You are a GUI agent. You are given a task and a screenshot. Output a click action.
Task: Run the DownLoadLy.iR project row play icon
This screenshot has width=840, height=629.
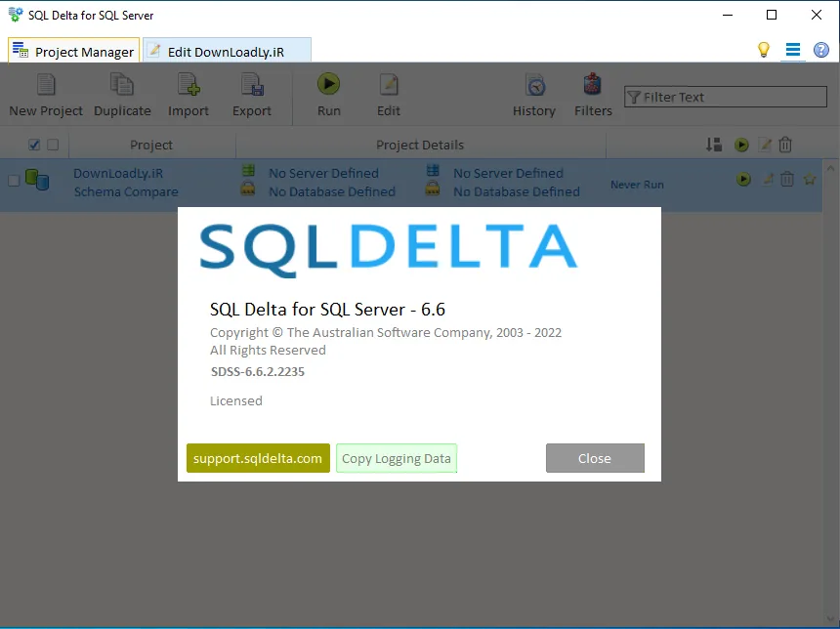pos(743,179)
